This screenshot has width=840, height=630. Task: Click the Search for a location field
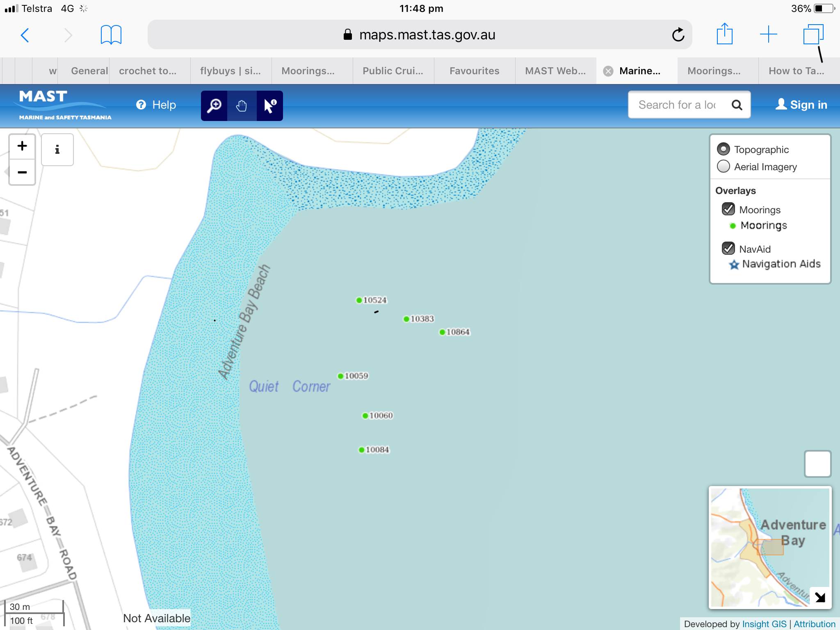tap(677, 105)
